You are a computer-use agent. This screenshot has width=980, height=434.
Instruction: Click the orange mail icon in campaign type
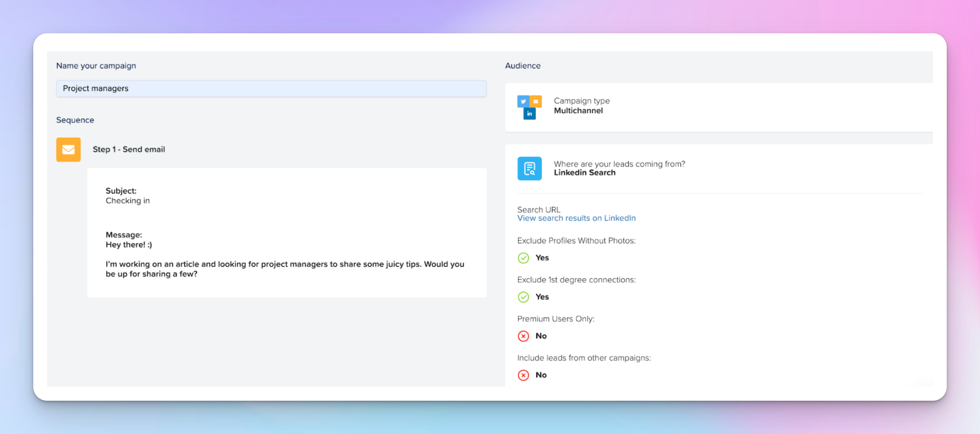coord(536,101)
